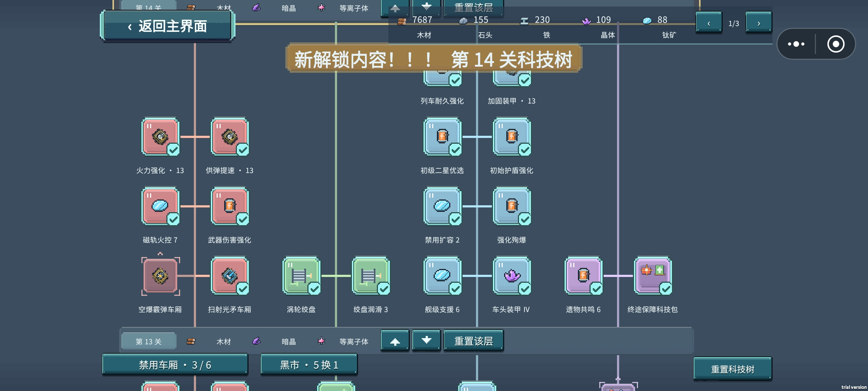
Task: Click the 绞盘润滑 3 node
Action: click(x=371, y=276)
